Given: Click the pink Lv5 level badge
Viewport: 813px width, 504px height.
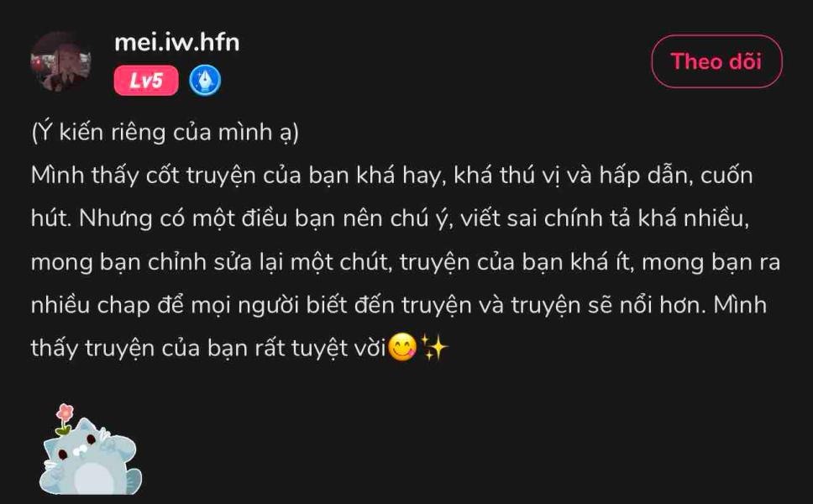Looking at the screenshot, I should click(x=146, y=81).
